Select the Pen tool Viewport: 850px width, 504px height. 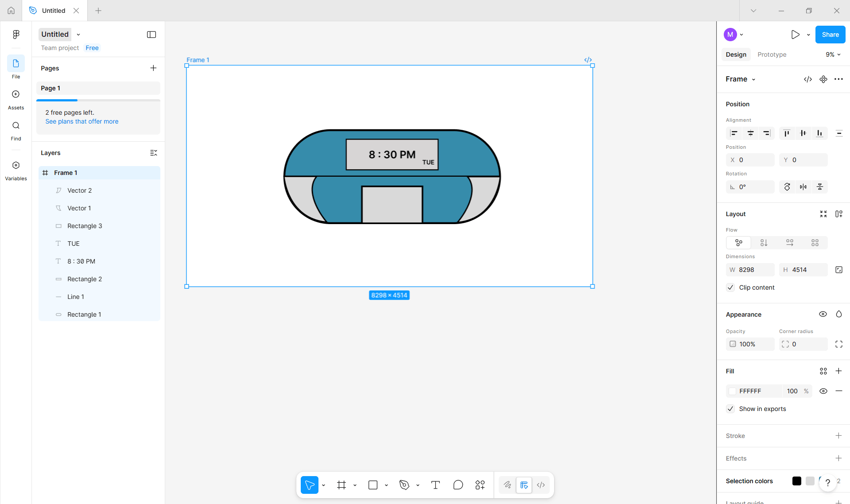tap(404, 485)
